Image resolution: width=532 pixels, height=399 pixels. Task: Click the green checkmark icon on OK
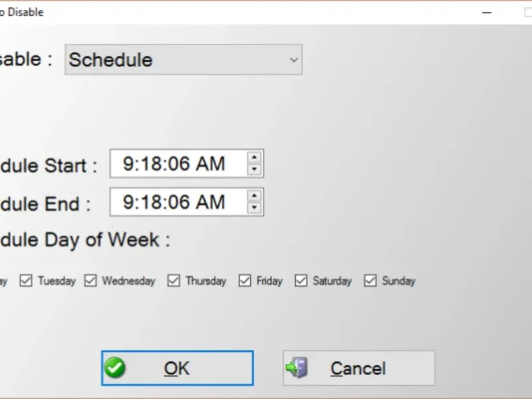(x=115, y=368)
